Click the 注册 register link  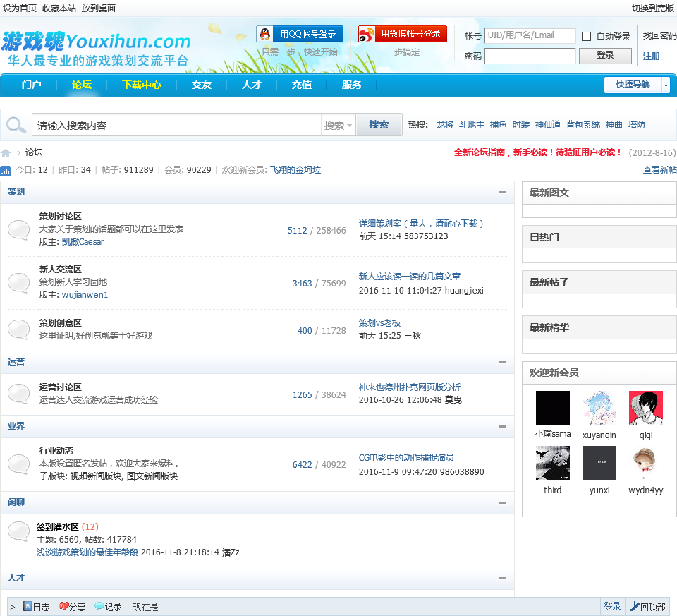tap(651, 56)
